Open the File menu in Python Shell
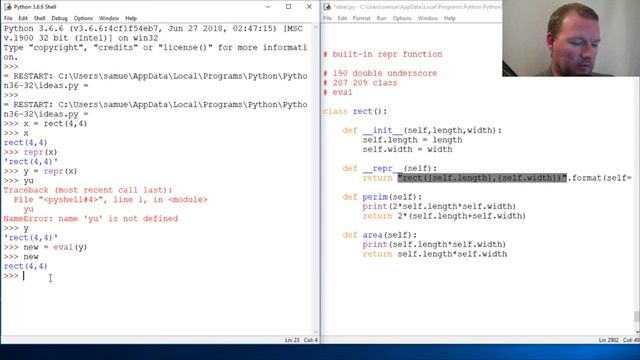This screenshot has width=640, height=360. click(8, 18)
